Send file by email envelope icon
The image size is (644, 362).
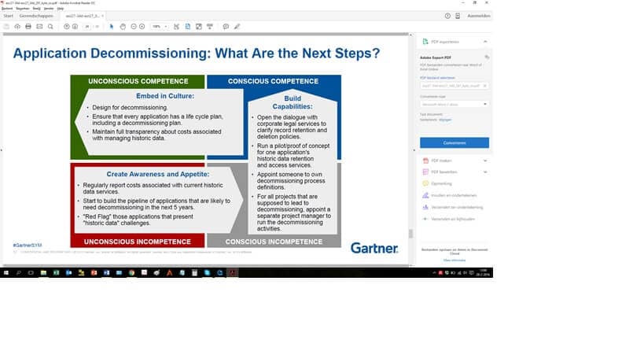[x=39, y=26]
